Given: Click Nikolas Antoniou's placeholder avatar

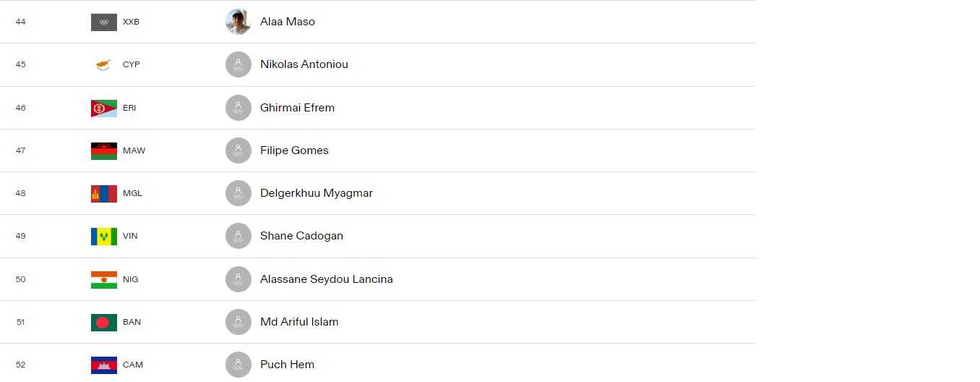Looking at the screenshot, I should click(238, 64).
